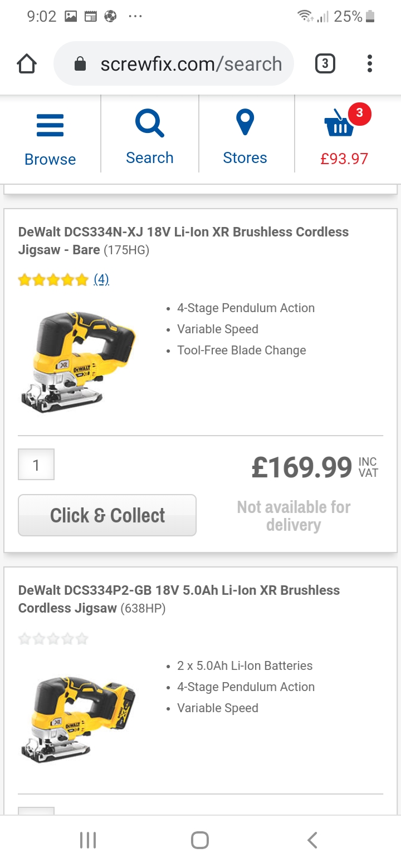
Task: Click the screwfix.com address bar
Action: [190, 64]
